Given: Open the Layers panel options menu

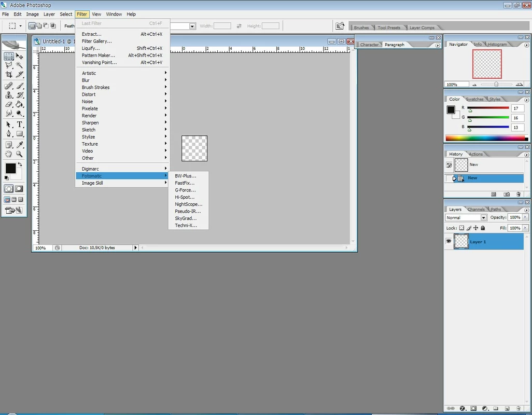Looking at the screenshot, I should click(x=527, y=210).
